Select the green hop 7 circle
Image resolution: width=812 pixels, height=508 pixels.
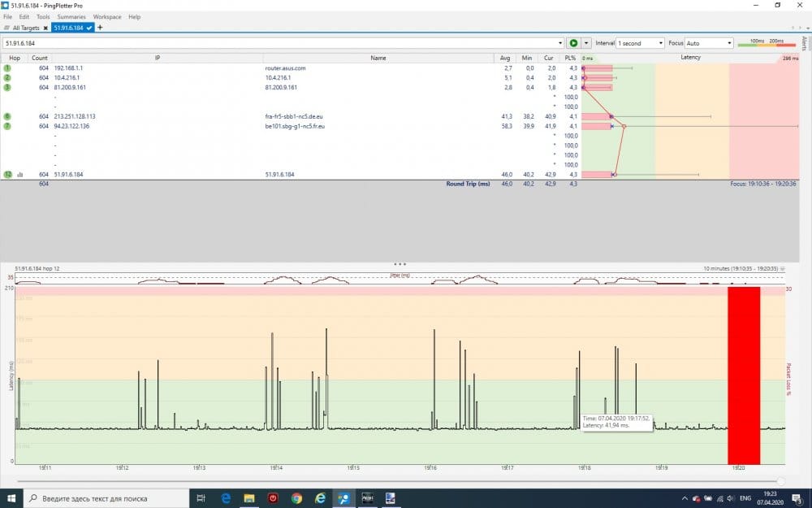click(7, 126)
